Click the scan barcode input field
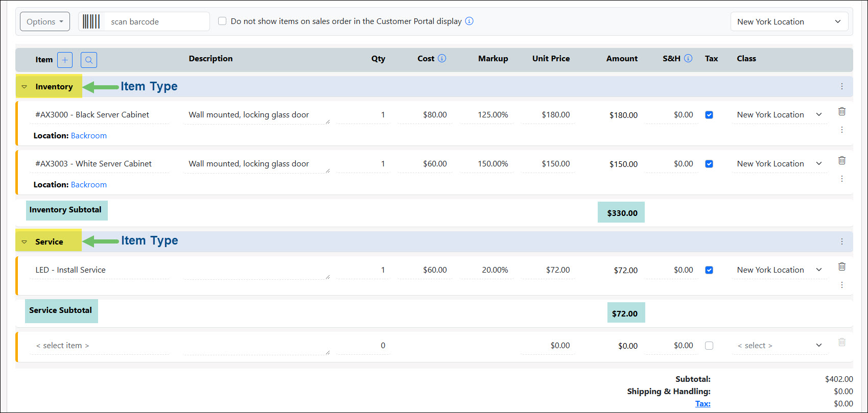The height and width of the screenshot is (413, 868). pyautogui.click(x=157, y=21)
